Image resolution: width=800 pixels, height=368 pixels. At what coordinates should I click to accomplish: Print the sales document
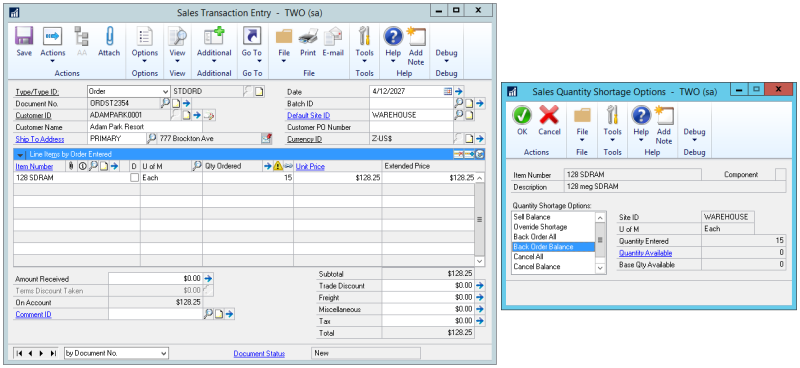coord(308,41)
